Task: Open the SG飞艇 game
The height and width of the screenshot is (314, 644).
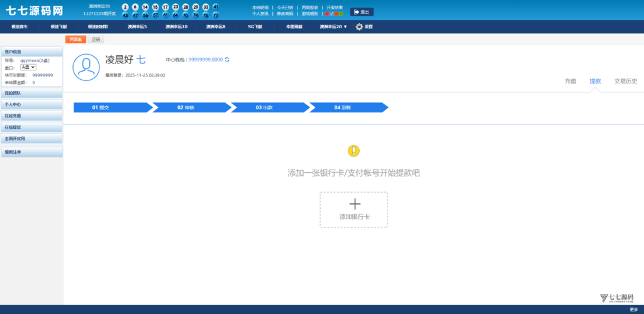Action: pos(255,26)
